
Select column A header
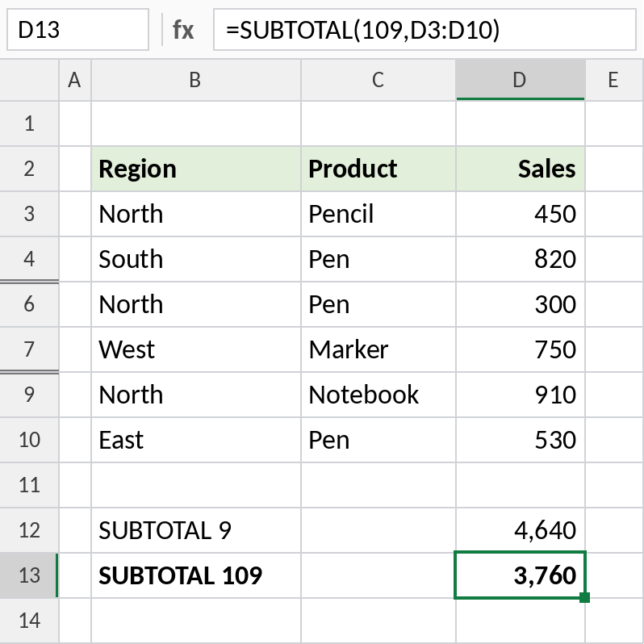[x=75, y=80]
